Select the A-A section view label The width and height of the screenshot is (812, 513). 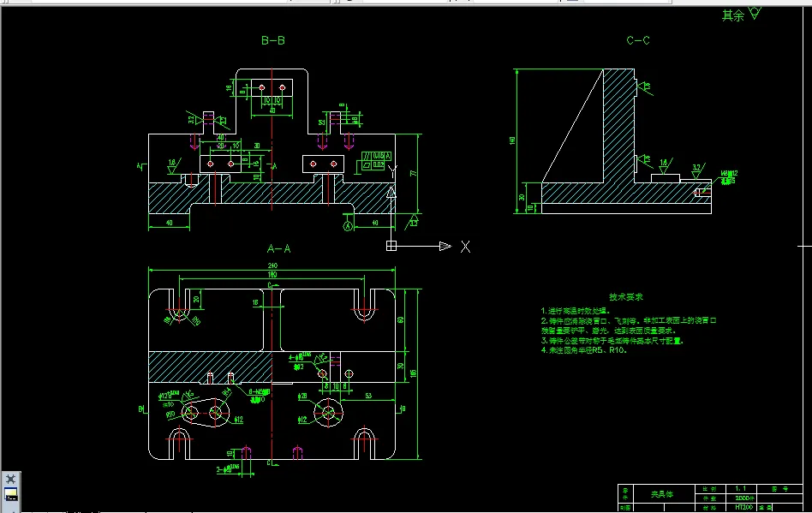[x=278, y=249]
